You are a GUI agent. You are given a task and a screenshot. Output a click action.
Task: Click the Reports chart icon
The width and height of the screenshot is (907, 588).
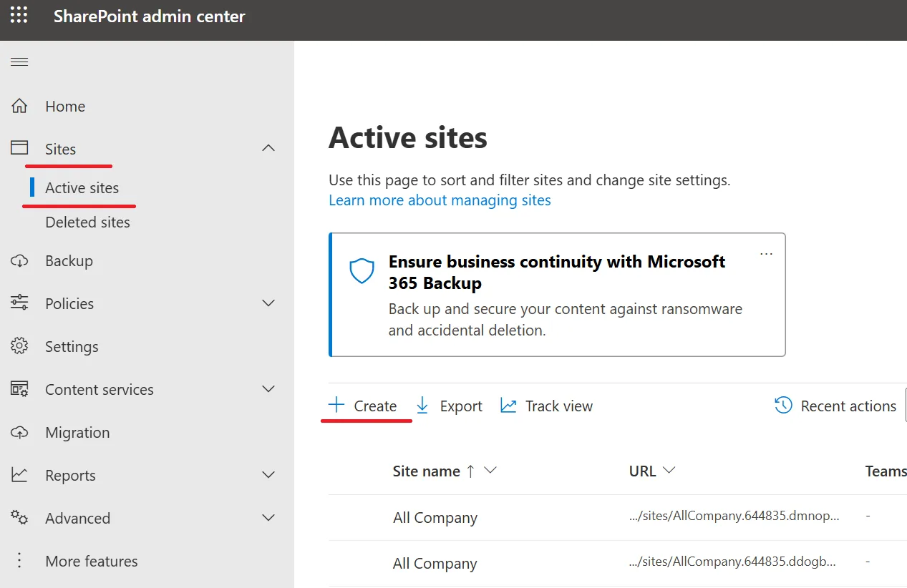click(x=19, y=475)
